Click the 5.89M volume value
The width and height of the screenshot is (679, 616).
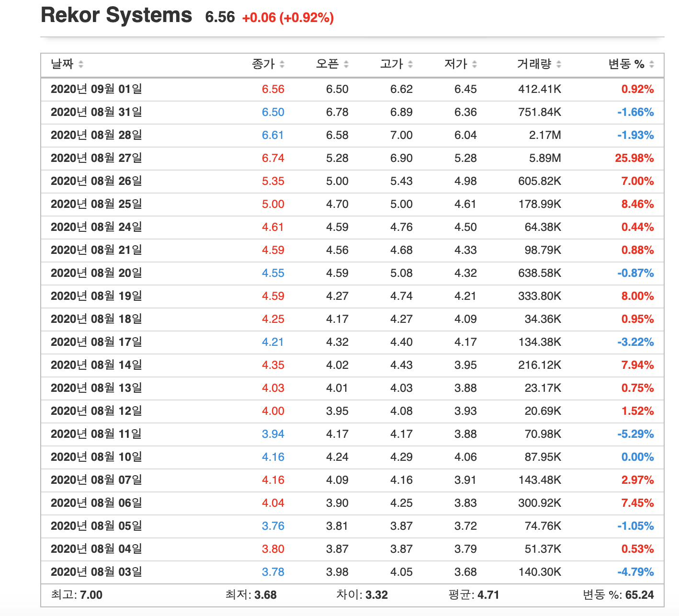545,158
